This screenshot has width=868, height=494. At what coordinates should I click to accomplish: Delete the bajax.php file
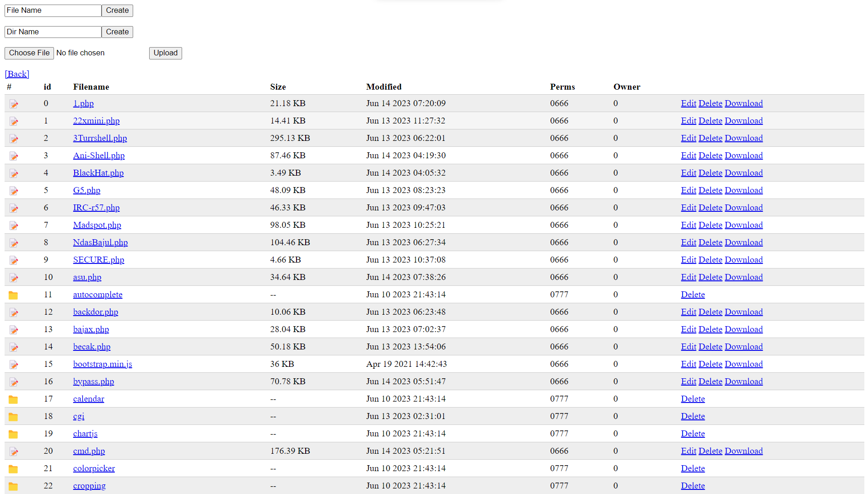tap(710, 329)
